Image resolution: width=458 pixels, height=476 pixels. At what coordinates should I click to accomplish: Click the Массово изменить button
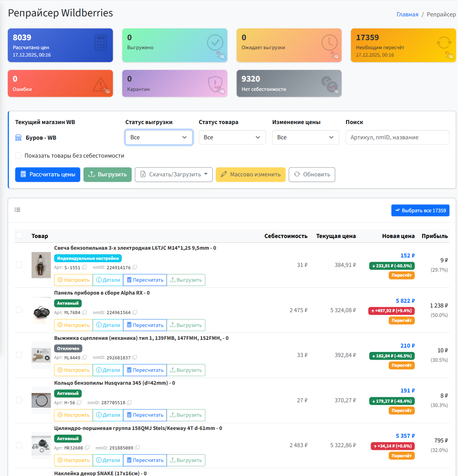[x=251, y=174]
